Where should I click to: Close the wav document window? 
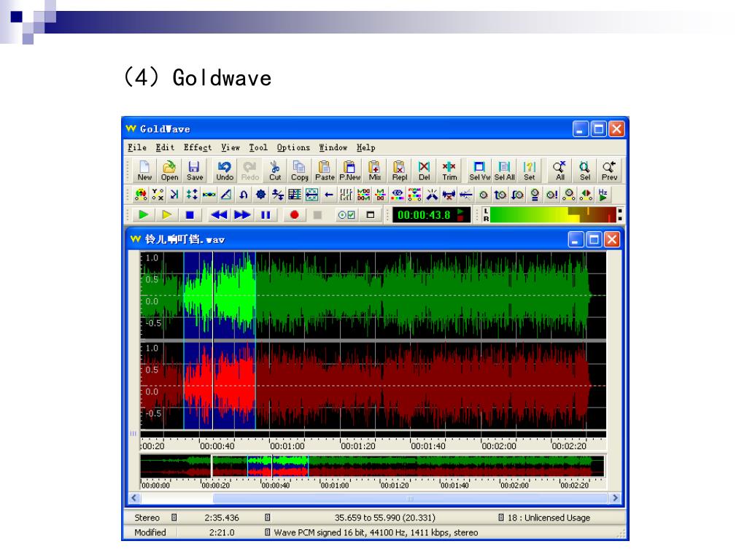[612, 239]
